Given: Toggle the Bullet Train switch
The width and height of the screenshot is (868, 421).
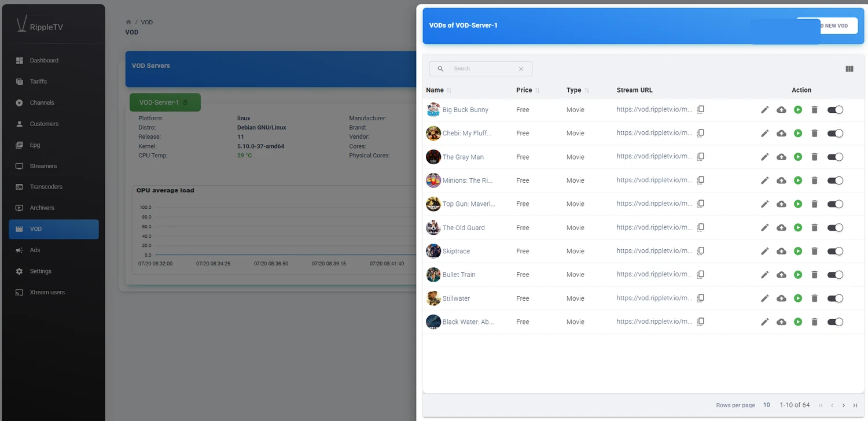Looking at the screenshot, I should click(835, 275).
